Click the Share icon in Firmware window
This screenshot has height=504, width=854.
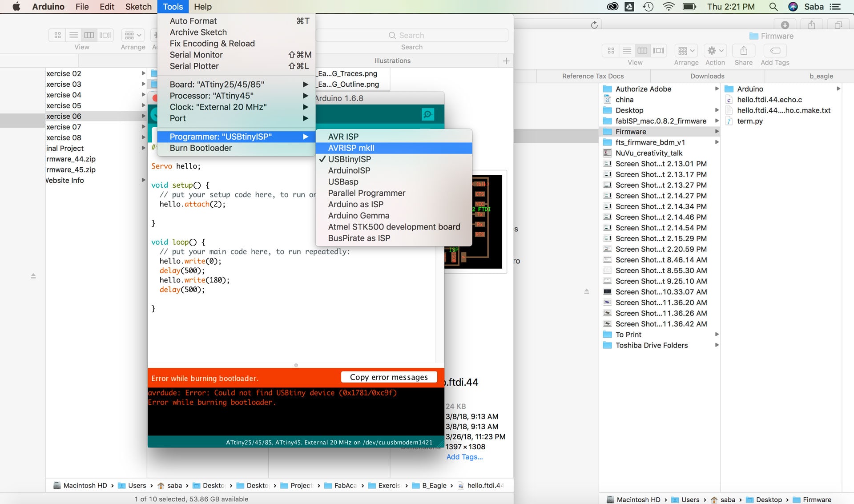click(x=744, y=51)
